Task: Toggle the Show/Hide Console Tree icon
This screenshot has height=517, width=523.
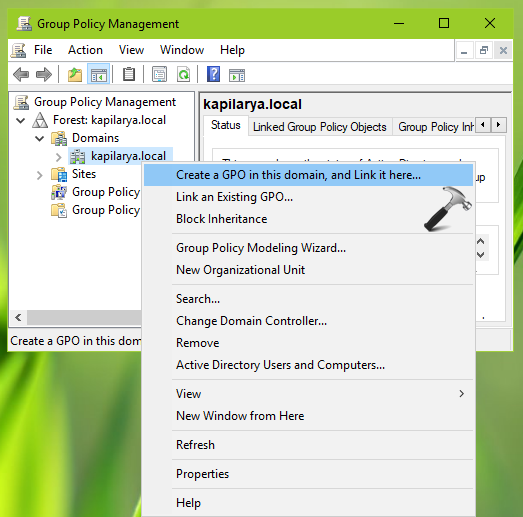Action: pos(99,74)
